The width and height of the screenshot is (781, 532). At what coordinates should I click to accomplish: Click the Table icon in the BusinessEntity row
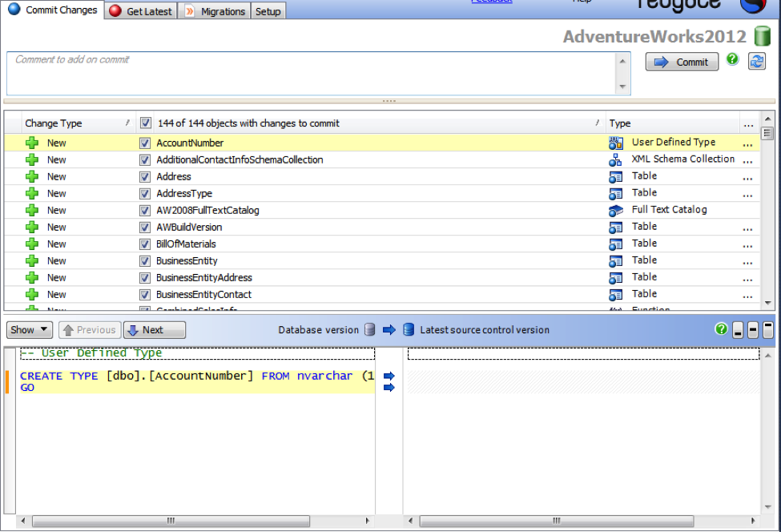(616, 261)
